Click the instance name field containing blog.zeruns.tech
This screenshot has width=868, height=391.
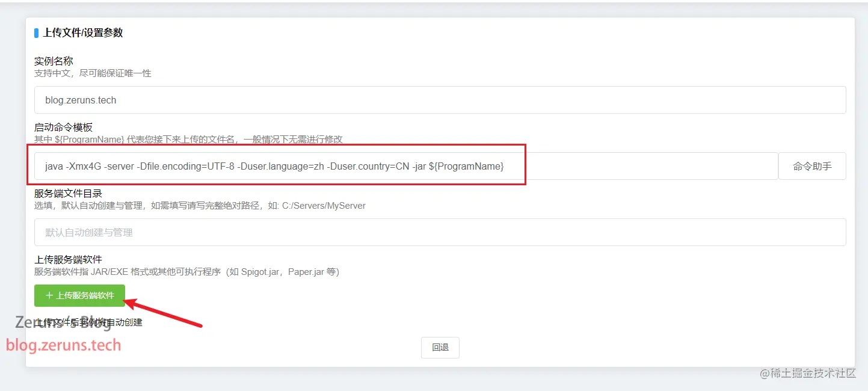(440, 100)
